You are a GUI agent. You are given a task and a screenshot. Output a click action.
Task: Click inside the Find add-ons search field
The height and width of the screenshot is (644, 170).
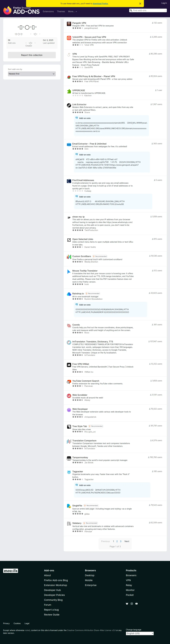coord(148,10)
